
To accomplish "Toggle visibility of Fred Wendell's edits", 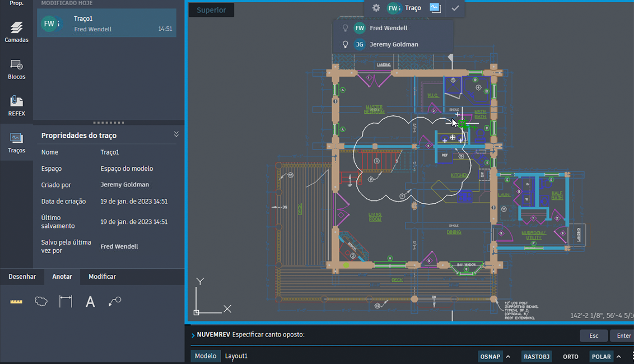I will coord(345,27).
